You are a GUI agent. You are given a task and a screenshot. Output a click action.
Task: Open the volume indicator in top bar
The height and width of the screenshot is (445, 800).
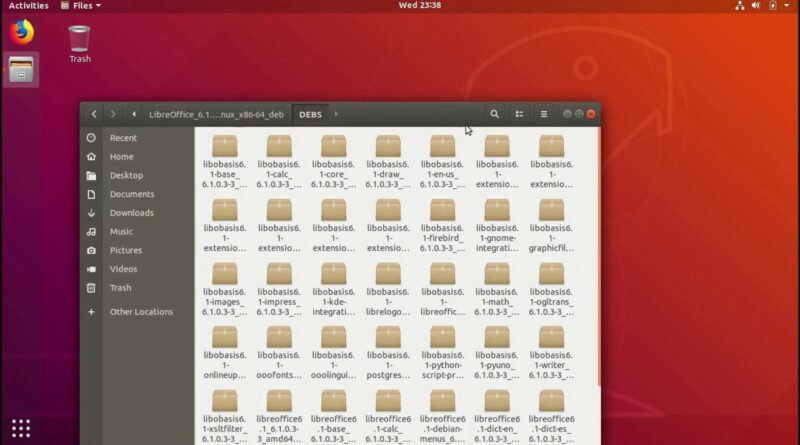(756, 6)
